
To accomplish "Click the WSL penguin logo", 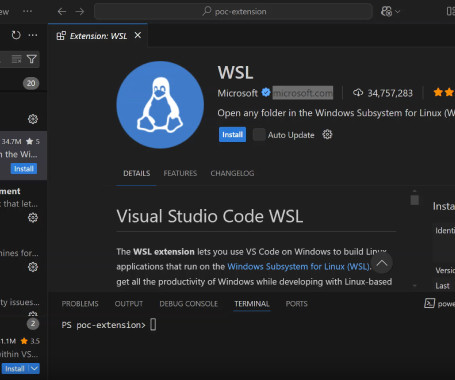I will pyautogui.click(x=160, y=105).
